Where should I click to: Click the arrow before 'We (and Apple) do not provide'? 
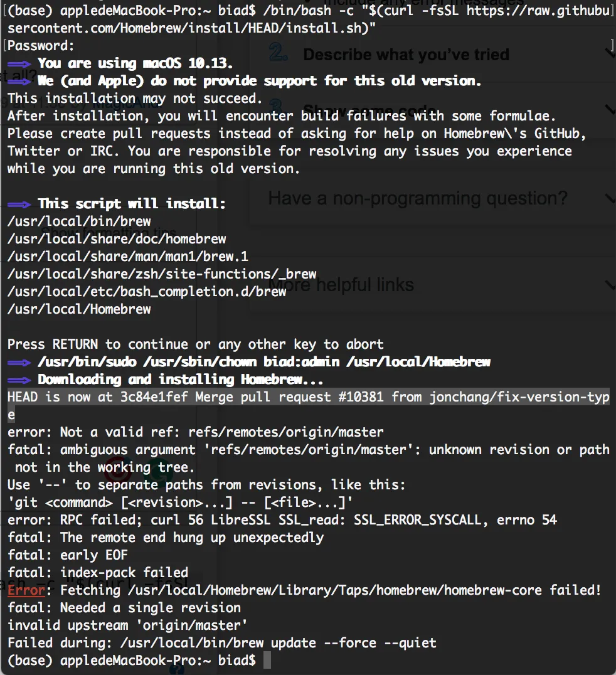click(19, 82)
